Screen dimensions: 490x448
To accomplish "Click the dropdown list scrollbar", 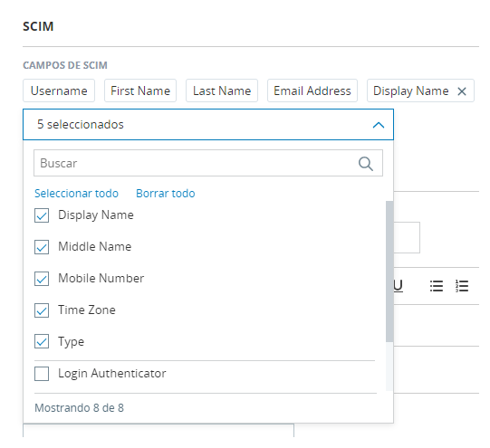I will click(x=389, y=271).
